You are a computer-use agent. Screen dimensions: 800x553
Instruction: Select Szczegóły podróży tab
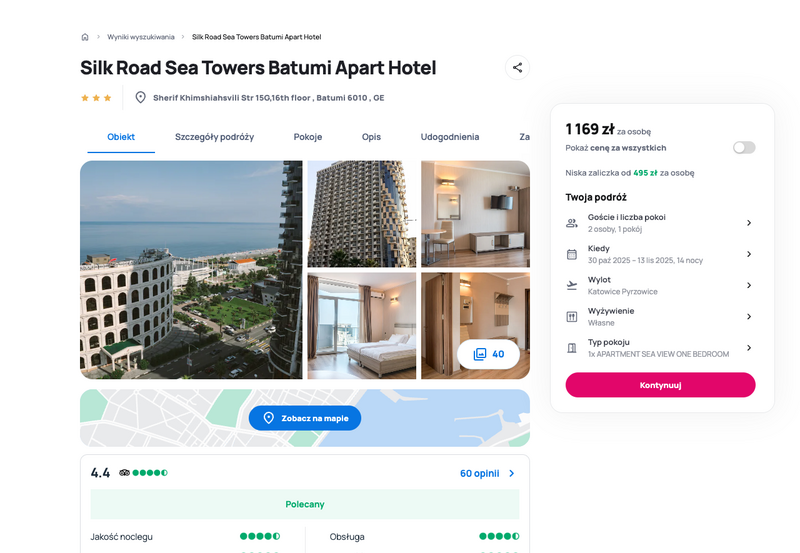point(214,137)
